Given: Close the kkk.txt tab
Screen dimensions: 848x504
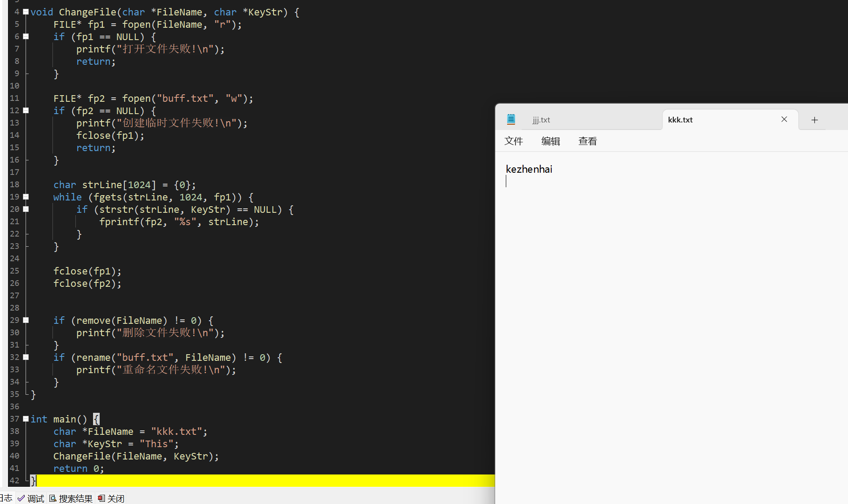Looking at the screenshot, I should click(784, 119).
